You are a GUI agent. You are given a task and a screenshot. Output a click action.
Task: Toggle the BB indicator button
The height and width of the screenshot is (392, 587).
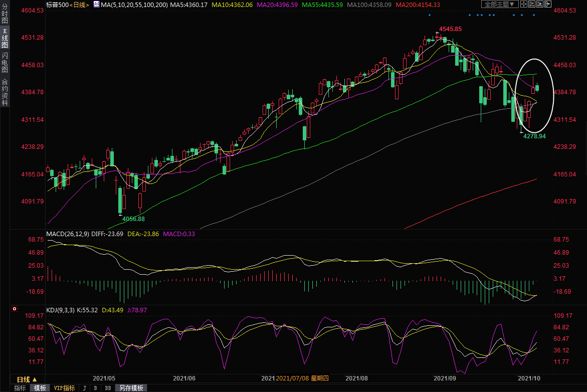(108, 388)
